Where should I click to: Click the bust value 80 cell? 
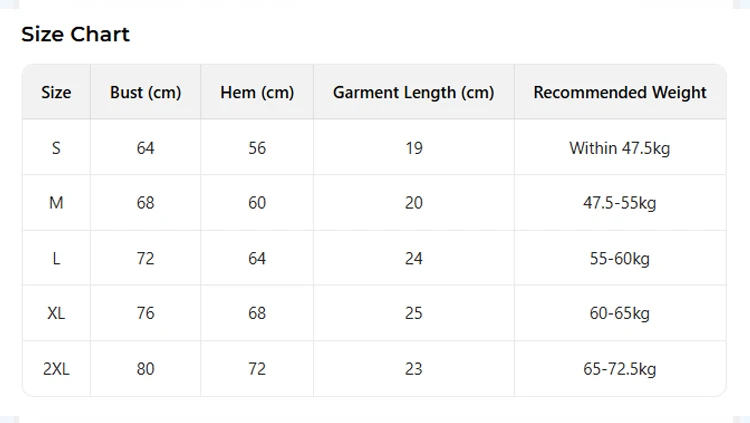(x=145, y=369)
